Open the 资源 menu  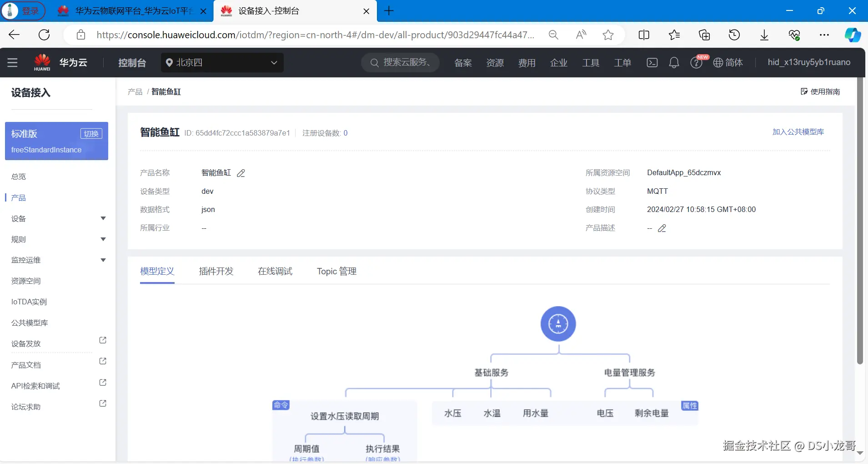(x=495, y=63)
